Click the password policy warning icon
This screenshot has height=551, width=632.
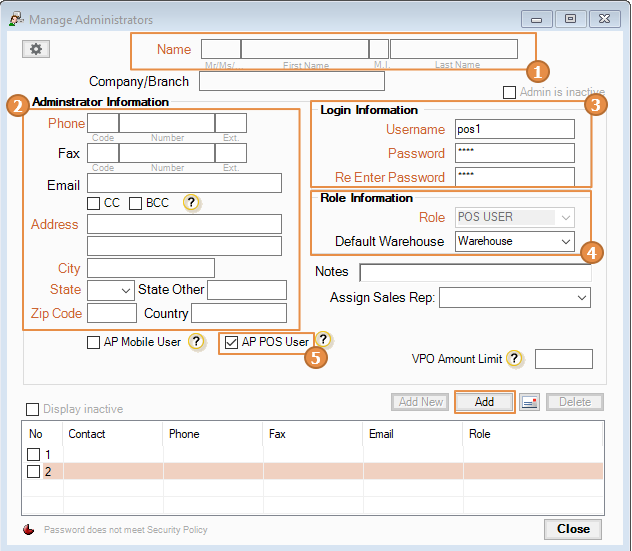[28, 530]
